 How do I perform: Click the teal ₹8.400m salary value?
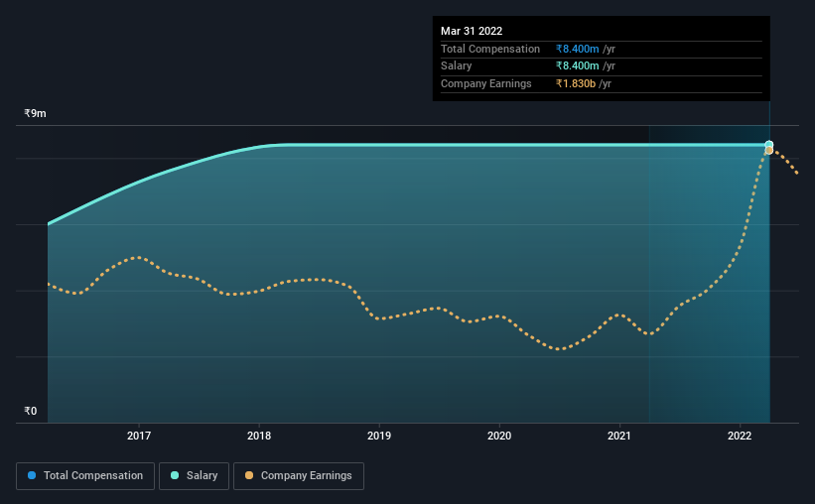coord(577,66)
